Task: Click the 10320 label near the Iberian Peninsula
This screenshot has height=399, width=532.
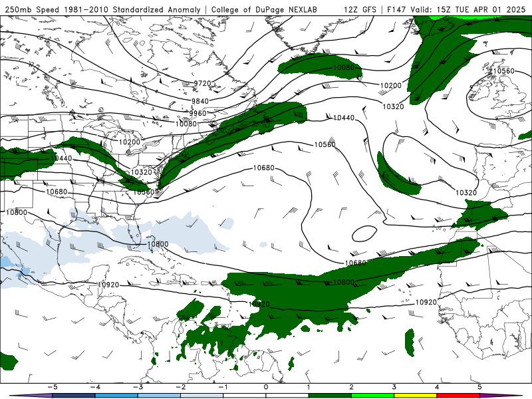Action: 466,192
